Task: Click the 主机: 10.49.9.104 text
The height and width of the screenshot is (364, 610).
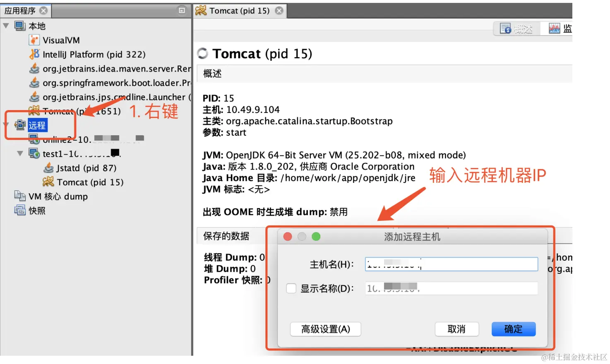Action: [241, 110]
